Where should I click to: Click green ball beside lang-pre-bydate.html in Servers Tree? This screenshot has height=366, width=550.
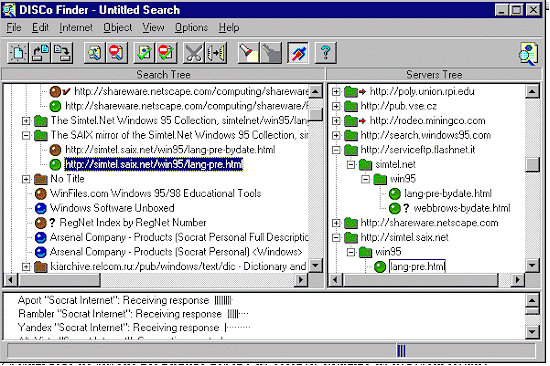click(395, 194)
